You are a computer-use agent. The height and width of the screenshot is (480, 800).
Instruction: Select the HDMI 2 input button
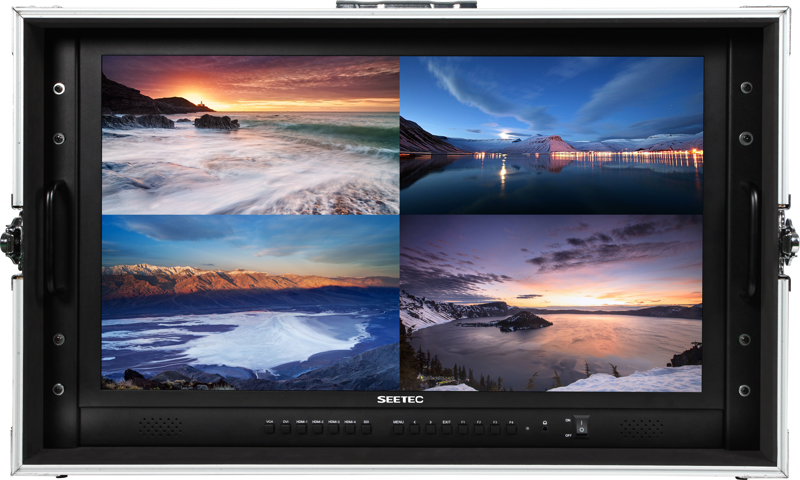pos(318,428)
